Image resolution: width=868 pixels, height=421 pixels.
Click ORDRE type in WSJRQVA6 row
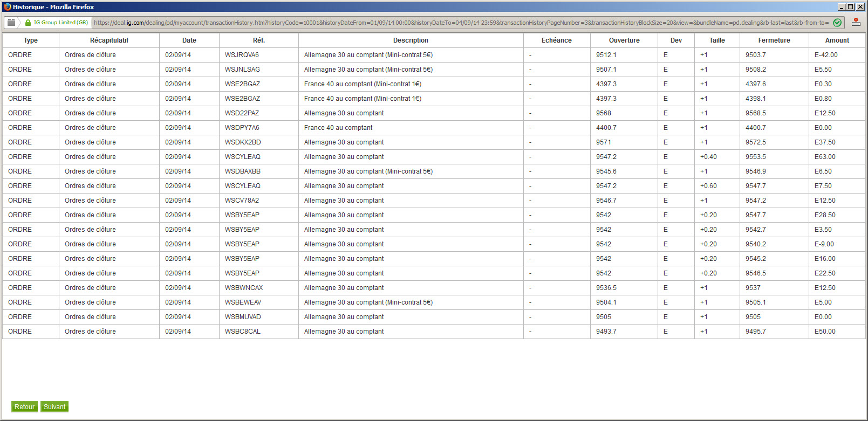(x=20, y=55)
